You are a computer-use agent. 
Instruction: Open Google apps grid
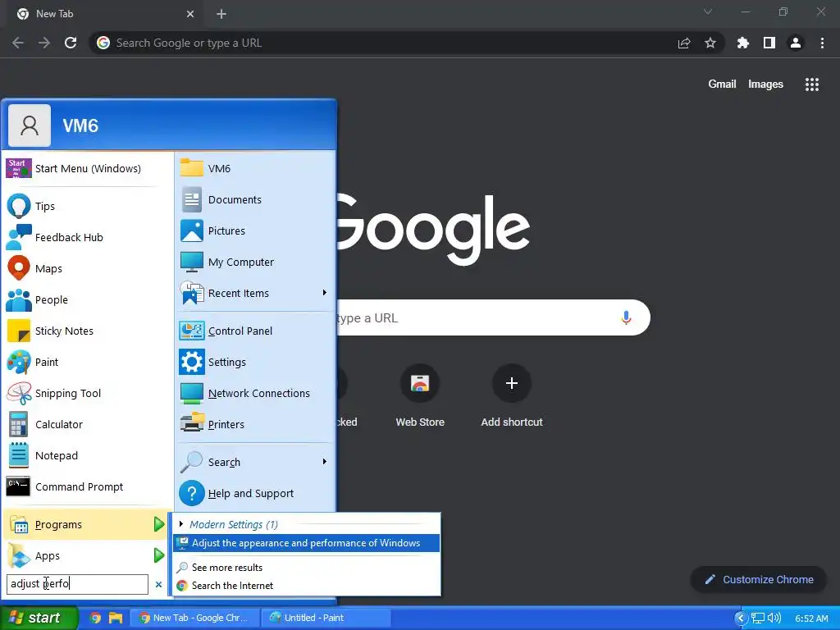click(x=811, y=84)
